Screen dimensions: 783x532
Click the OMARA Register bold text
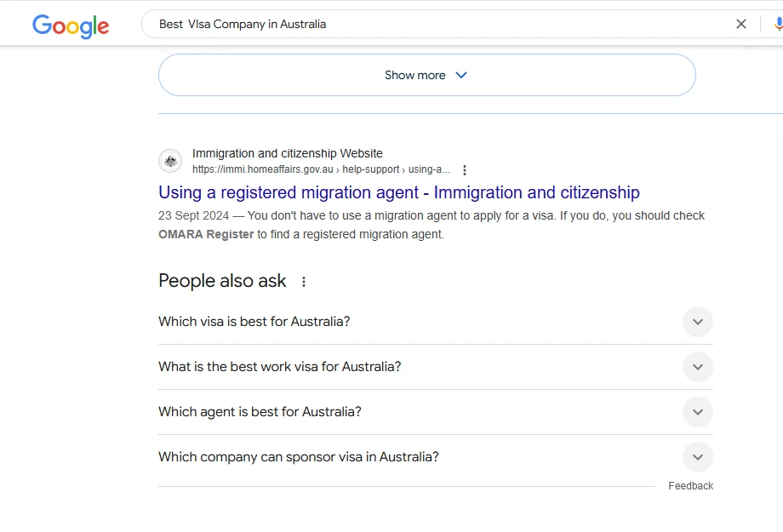click(x=206, y=234)
